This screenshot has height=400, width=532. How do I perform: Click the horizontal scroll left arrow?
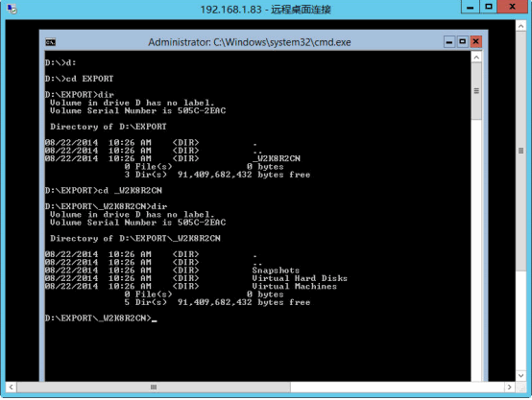click(12, 387)
